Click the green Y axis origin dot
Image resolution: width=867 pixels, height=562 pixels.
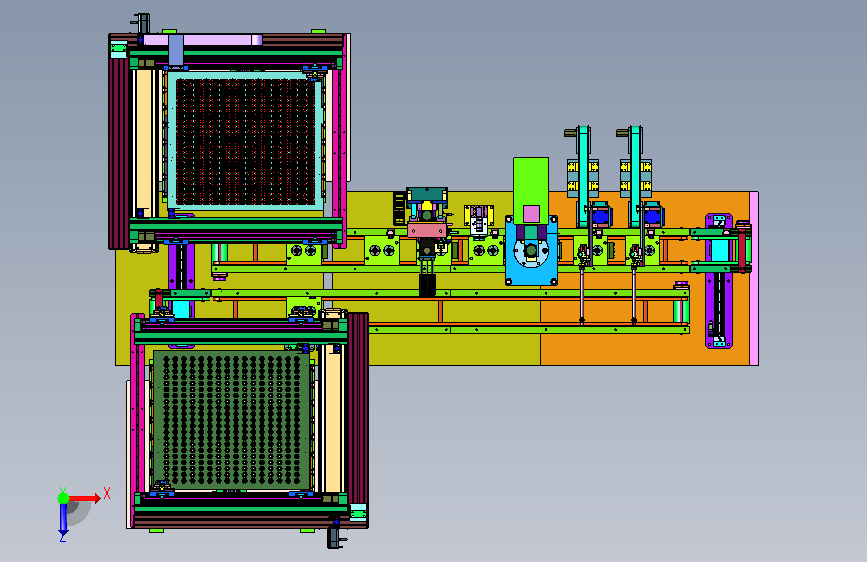pos(63,498)
